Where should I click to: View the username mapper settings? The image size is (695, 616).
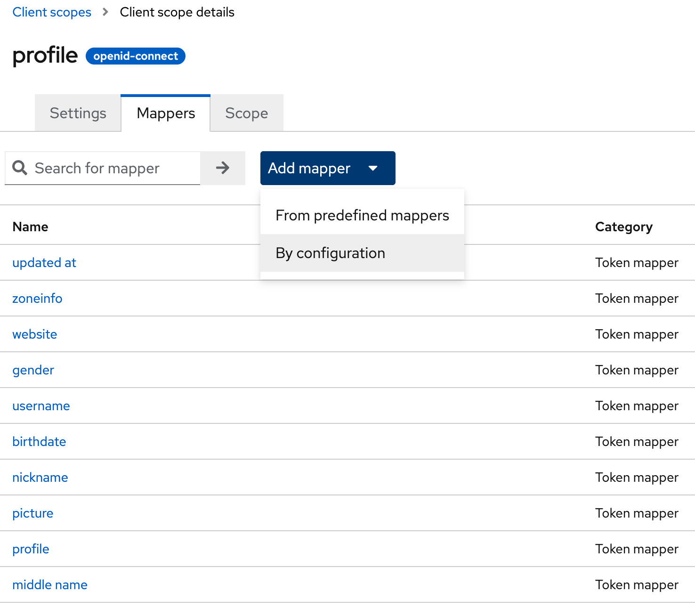pyautogui.click(x=41, y=406)
